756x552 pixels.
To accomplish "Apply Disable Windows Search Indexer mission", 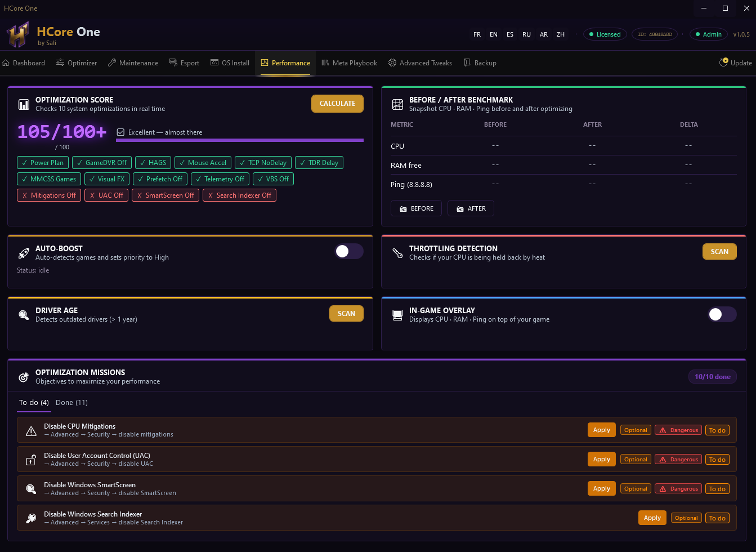I will point(652,518).
